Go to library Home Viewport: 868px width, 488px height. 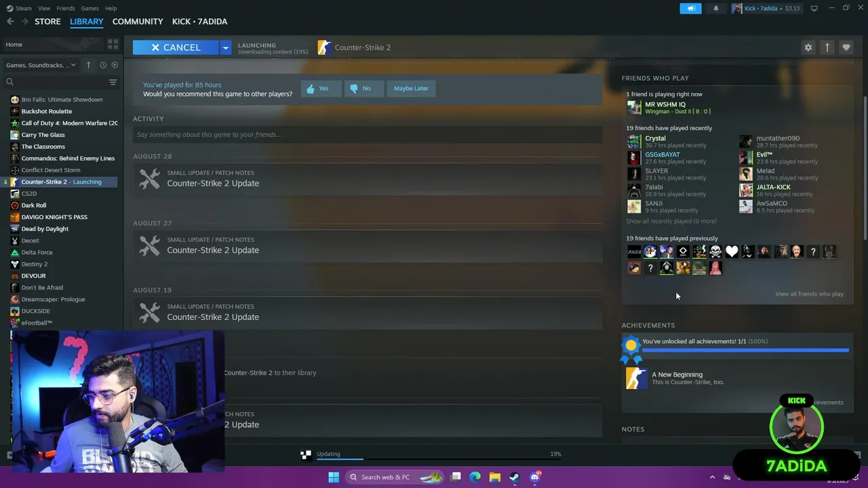point(52,44)
